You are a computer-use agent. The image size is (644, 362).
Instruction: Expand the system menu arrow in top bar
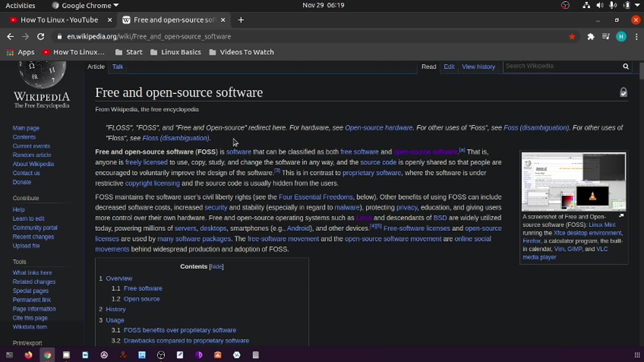click(637, 5)
